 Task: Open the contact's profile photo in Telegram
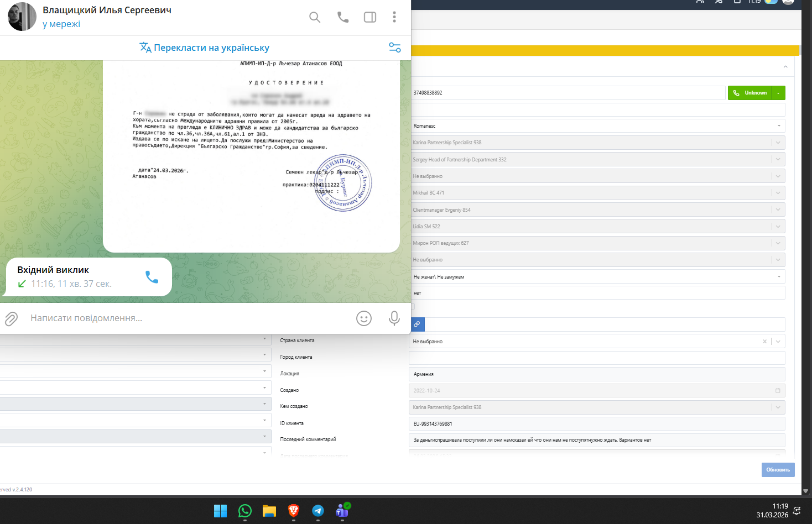tap(22, 17)
